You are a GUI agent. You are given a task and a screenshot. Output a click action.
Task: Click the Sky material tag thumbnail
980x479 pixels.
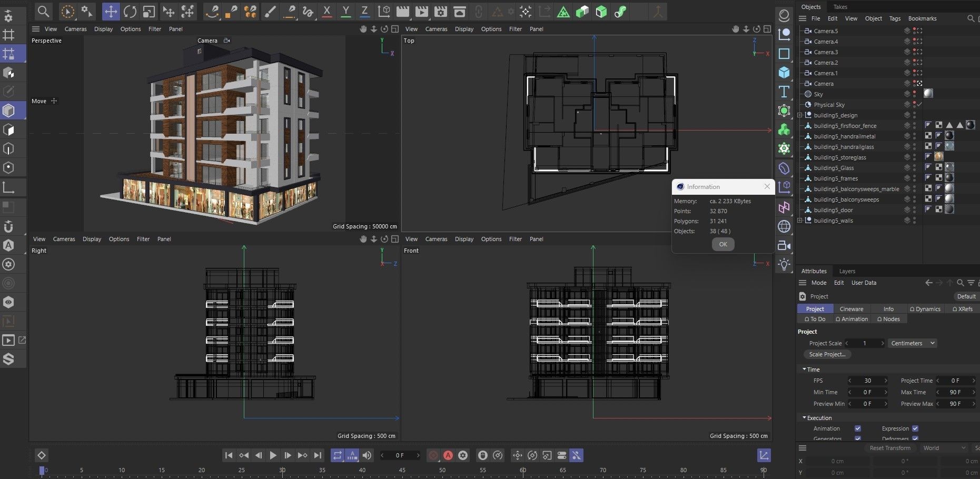pyautogui.click(x=928, y=93)
